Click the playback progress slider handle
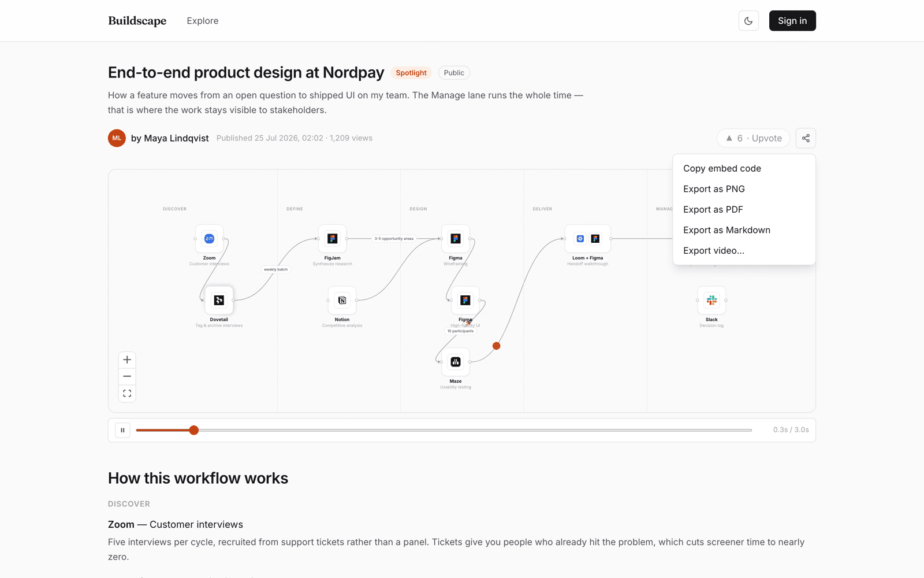The height and width of the screenshot is (578, 924). click(x=194, y=430)
